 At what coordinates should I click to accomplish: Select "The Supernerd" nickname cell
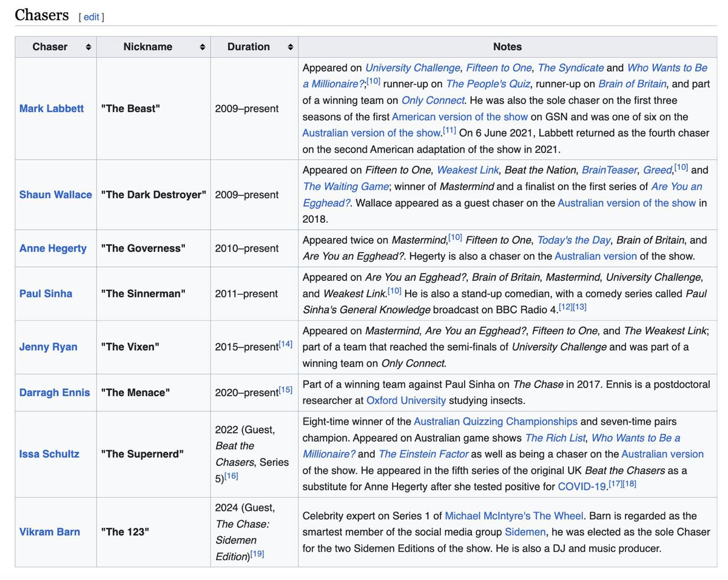coord(153,454)
